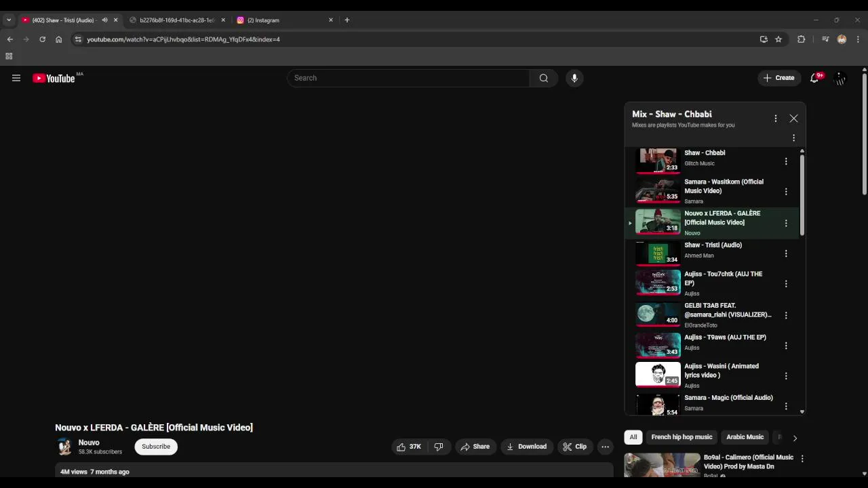Mute the Shaw - Tristi tab audio
The height and width of the screenshot is (488, 868).
(x=104, y=20)
